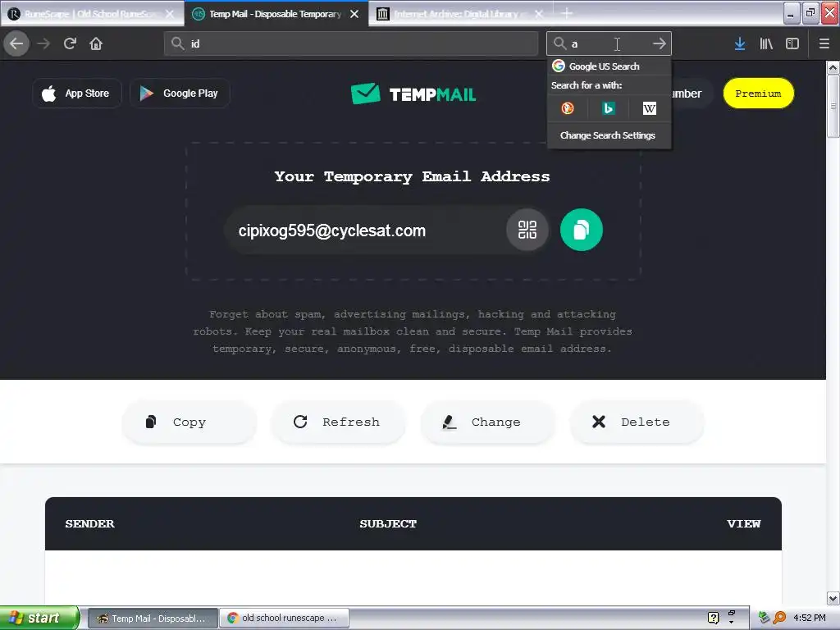
Task: Click the yellow Premium button
Action: click(x=758, y=94)
